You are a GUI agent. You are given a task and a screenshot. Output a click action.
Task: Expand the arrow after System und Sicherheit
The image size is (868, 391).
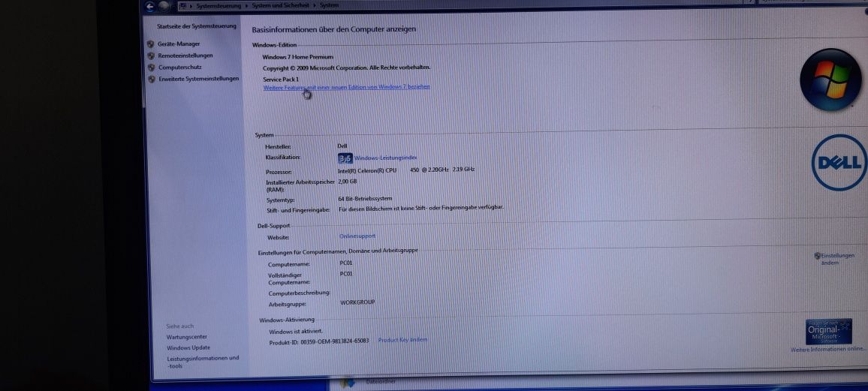pyautogui.click(x=315, y=5)
